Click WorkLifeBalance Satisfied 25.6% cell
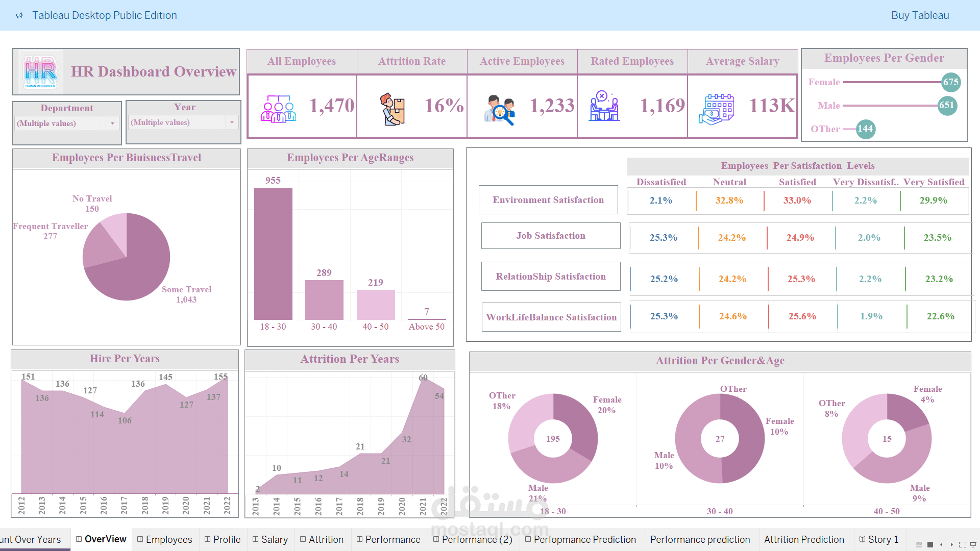The width and height of the screenshot is (980, 551). (x=802, y=316)
